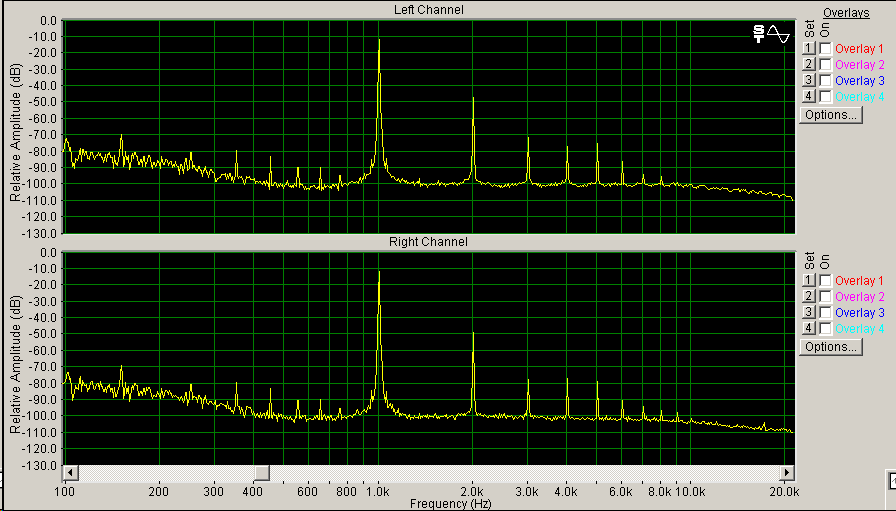Click the horizontal scrollbar thumb
The image size is (896, 511).
[x=262, y=473]
